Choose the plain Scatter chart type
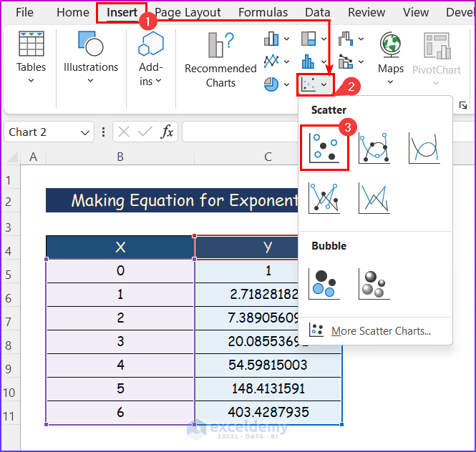 pyautogui.click(x=324, y=148)
